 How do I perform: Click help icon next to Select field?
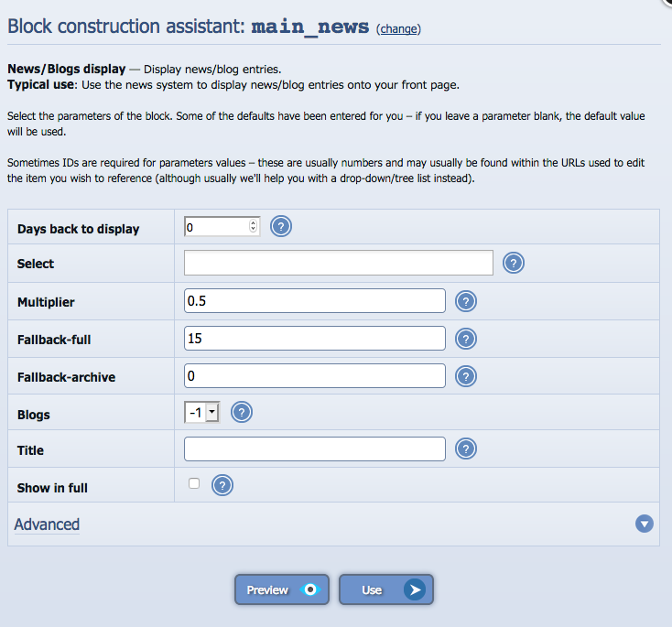(515, 263)
